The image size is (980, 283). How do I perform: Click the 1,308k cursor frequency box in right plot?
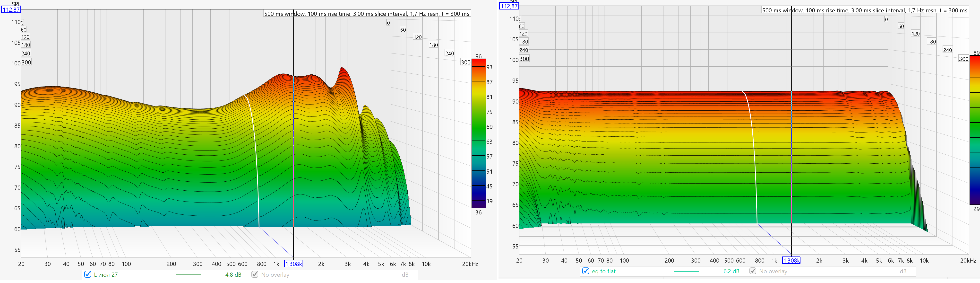[x=791, y=261]
